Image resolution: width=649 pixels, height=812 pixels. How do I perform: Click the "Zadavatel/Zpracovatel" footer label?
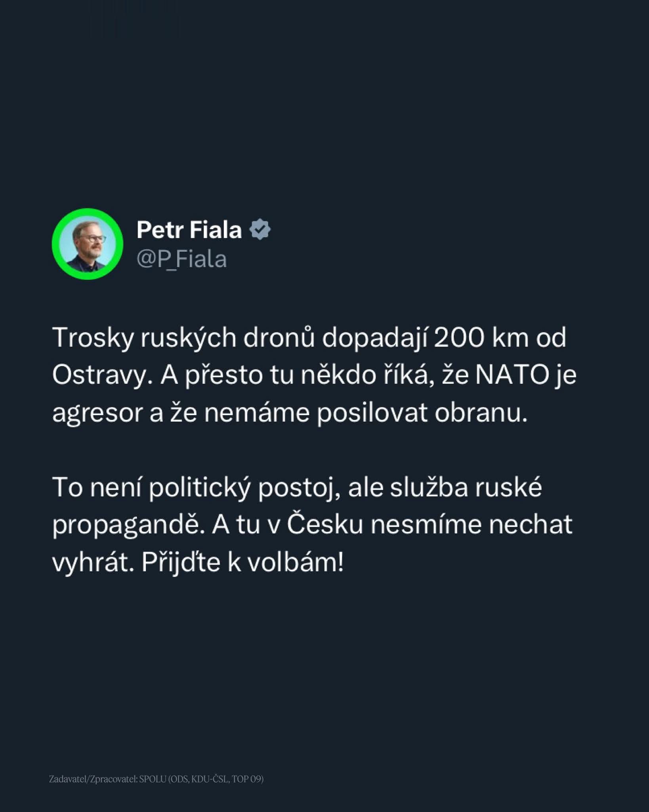coord(93,779)
